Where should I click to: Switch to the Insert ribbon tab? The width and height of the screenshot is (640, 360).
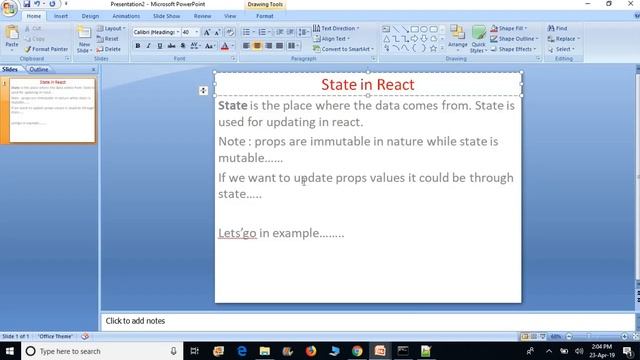[61, 16]
